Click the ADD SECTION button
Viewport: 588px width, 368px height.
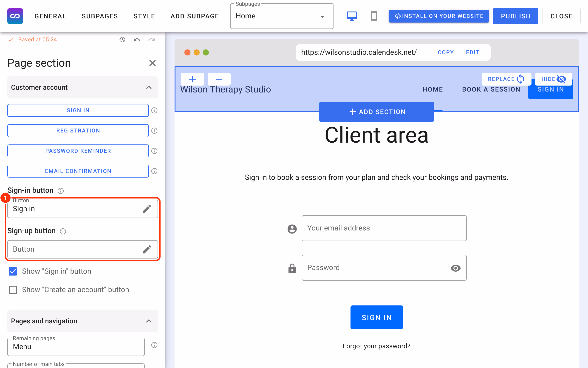(x=376, y=112)
